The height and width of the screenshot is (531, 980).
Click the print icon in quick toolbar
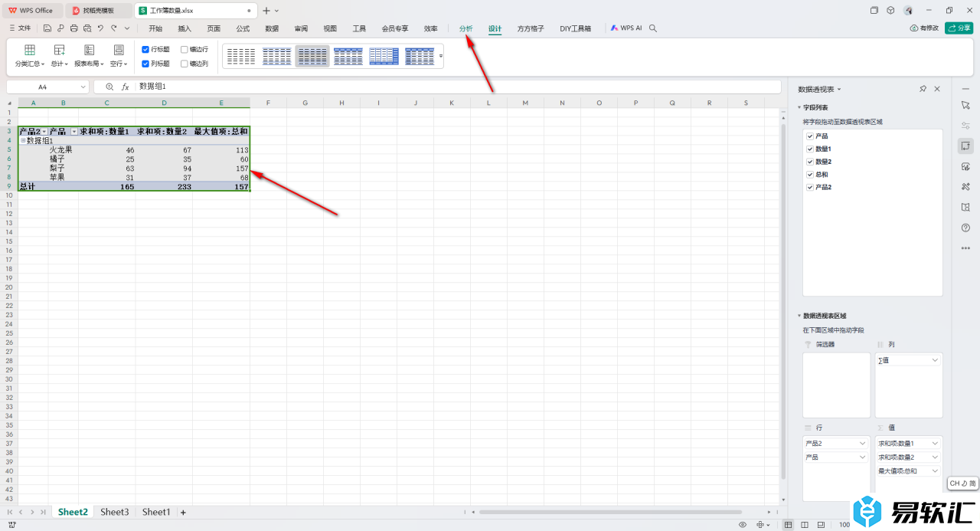click(x=73, y=28)
